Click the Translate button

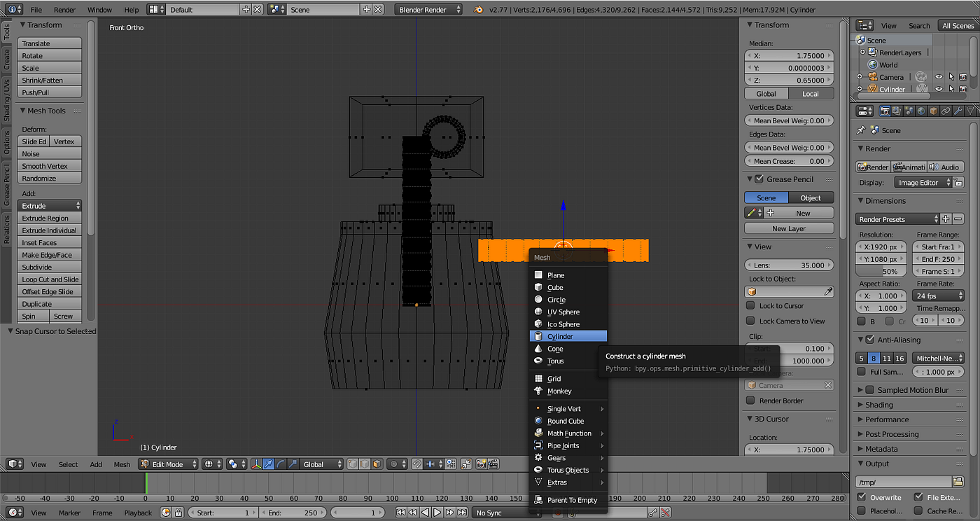[50, 43]
